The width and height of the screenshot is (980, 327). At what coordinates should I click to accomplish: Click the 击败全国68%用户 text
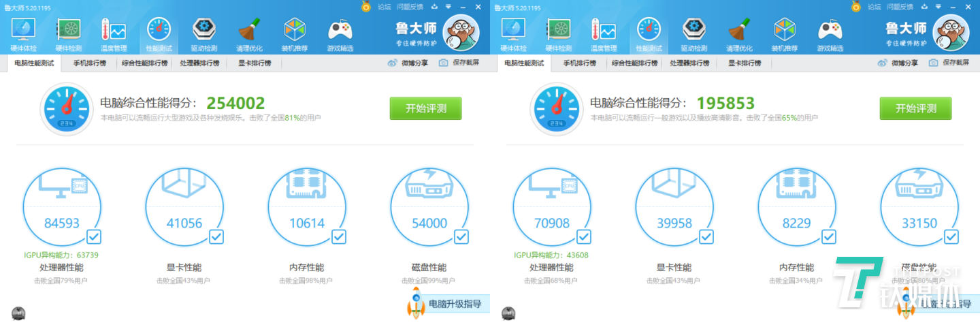pyautogui.click(x=551, y=280)
